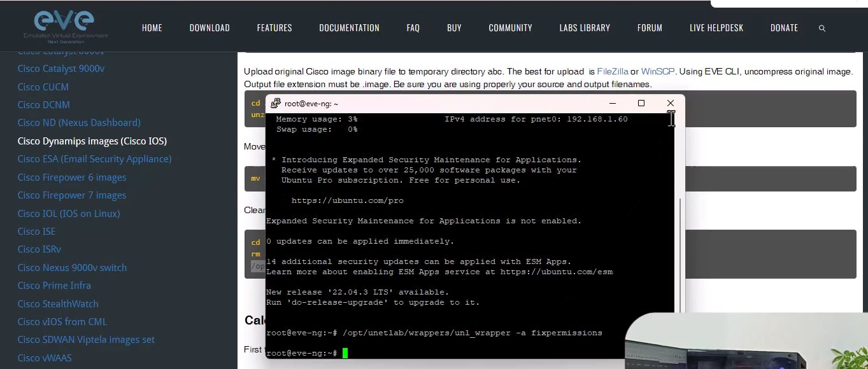Open the DONATE menu item
This screenshot has width=868, height=369.
(x=784, y=28)
